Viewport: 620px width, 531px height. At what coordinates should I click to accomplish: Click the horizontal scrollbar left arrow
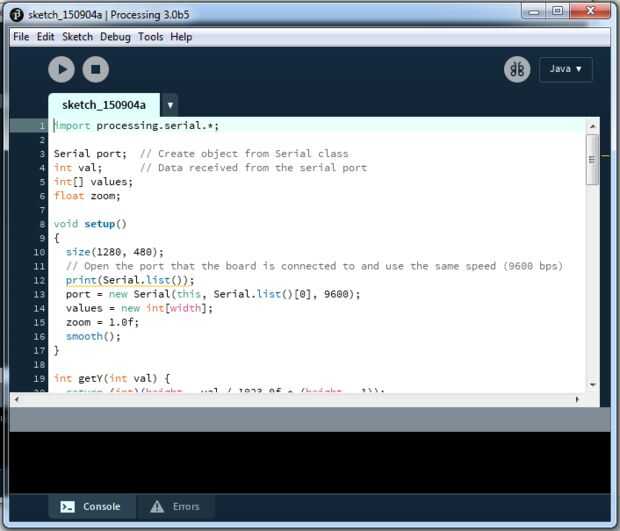click(x=17, y=399)
